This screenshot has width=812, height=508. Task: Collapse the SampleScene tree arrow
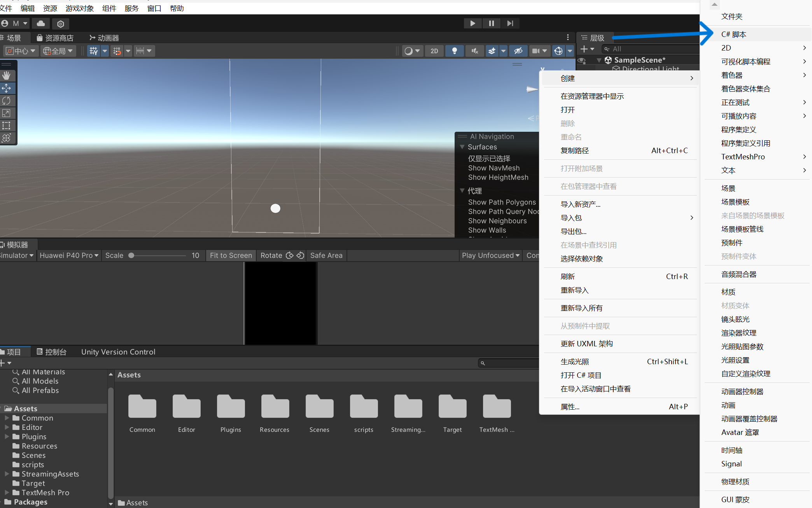pos(599,60)
